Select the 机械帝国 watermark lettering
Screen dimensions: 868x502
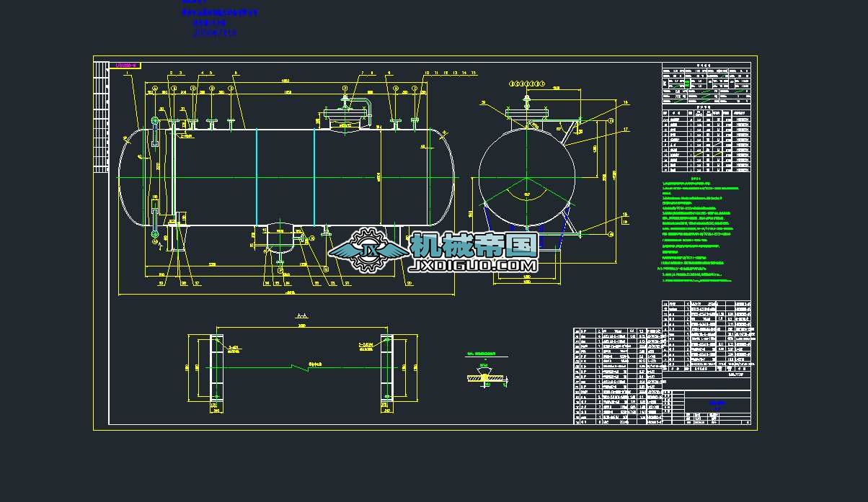coord(472,245)
